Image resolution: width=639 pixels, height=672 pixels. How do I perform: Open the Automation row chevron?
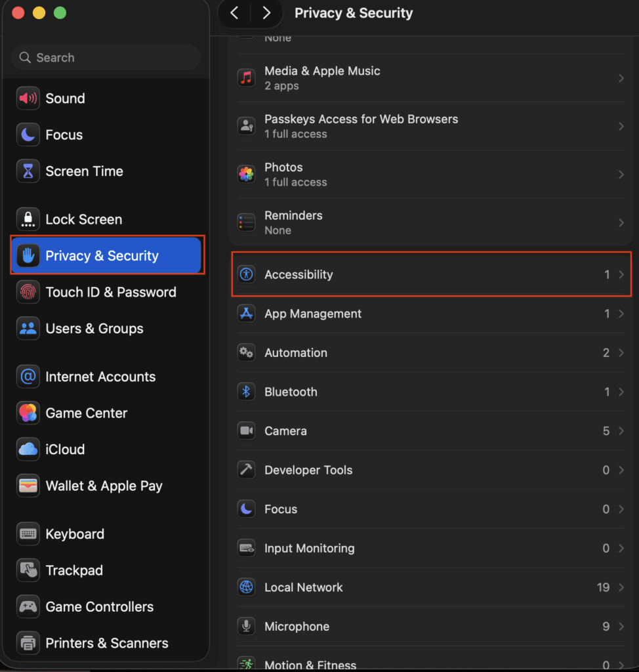pyautogui.click(x=621, y=352)
